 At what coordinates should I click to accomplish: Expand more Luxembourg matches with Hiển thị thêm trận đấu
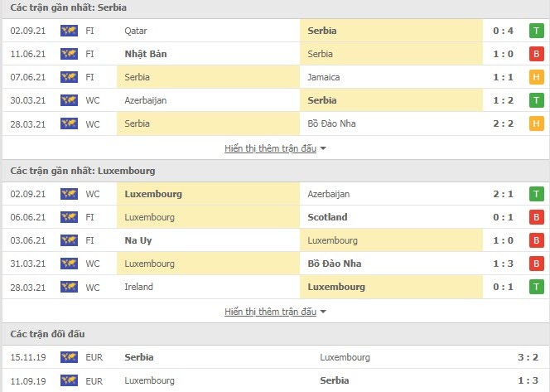[x=270, y=312]
